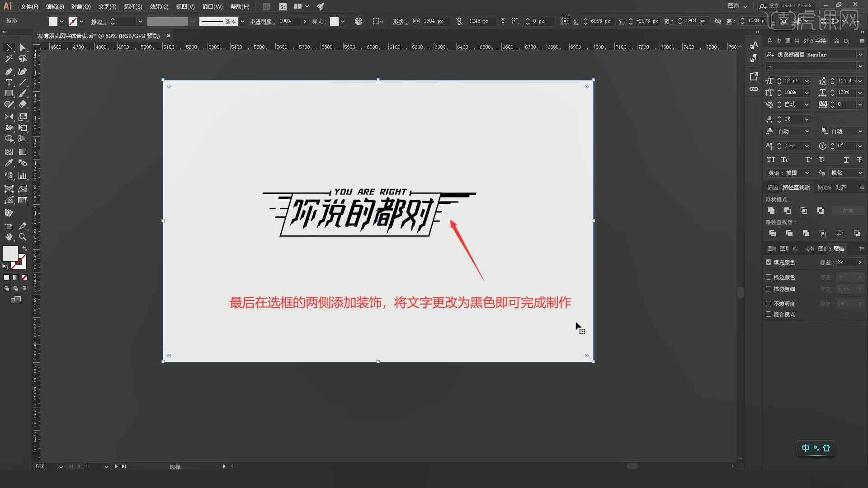Open 文件(F) menu in menu bar
This screenshot has width=868, height=488.
click(x=27, y=6)
